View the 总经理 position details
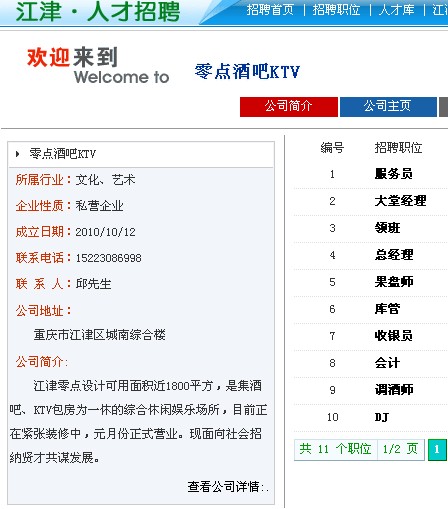The width and height of the screenshot is (448, 509). (x=394, y=255)
